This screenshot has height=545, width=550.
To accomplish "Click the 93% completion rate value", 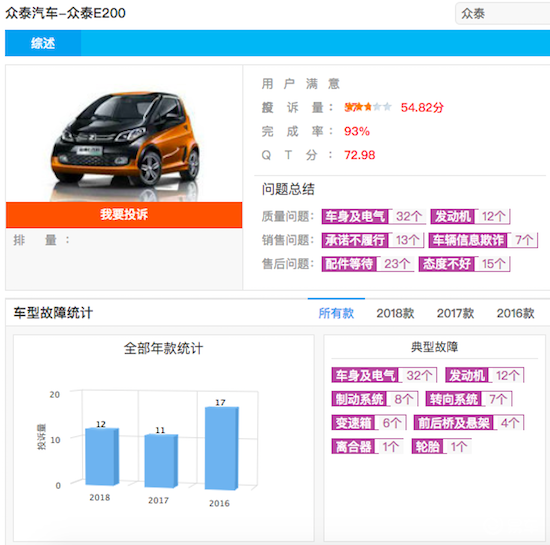I will 357,131.
